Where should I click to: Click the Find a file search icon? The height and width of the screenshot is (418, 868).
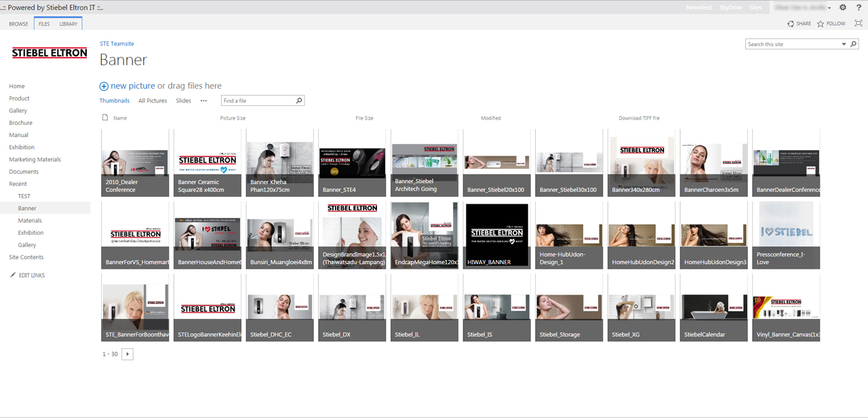click(x=299, y=100)
